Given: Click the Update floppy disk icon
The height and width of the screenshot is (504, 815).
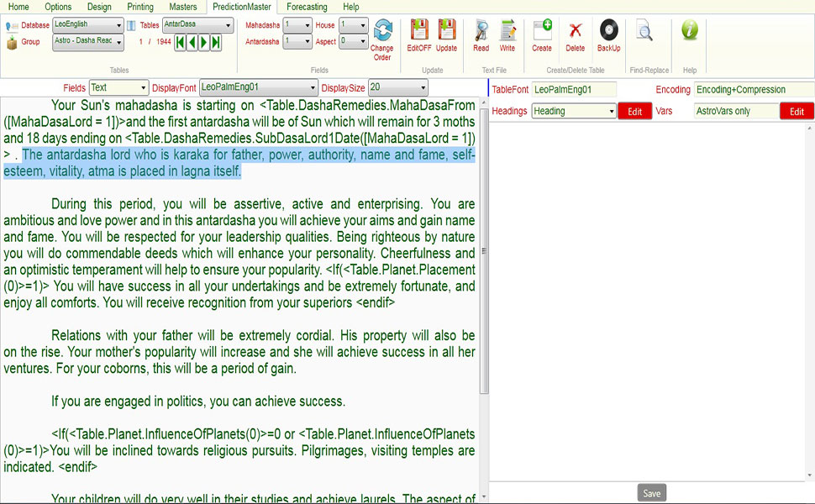Looking at the screenshot, I should [446, 29].
